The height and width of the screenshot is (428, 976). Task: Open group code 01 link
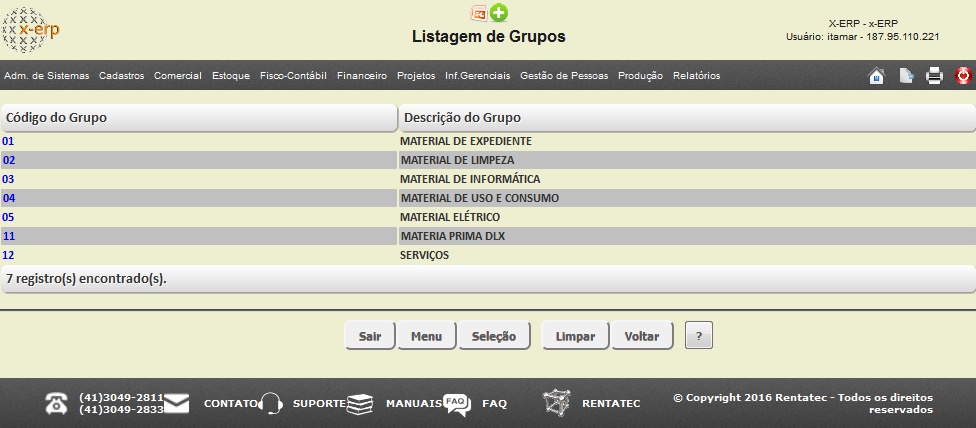pos(8,141)
